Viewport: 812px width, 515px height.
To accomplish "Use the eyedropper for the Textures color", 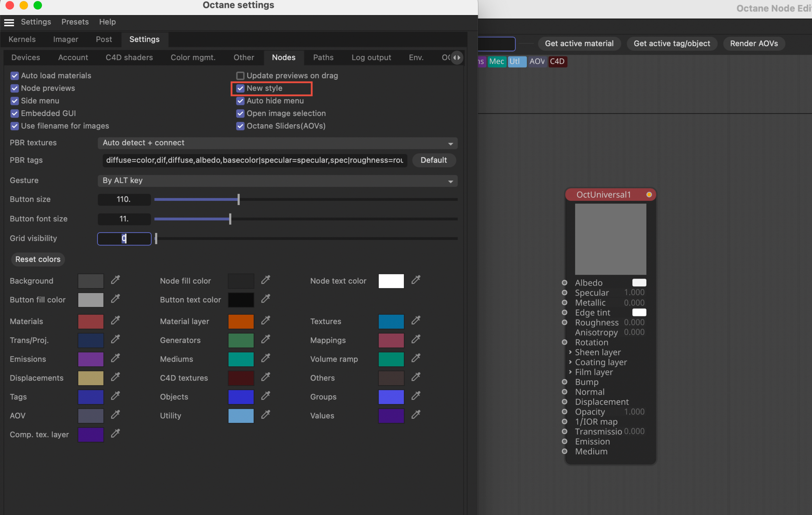I will click(x=416, y=320).
